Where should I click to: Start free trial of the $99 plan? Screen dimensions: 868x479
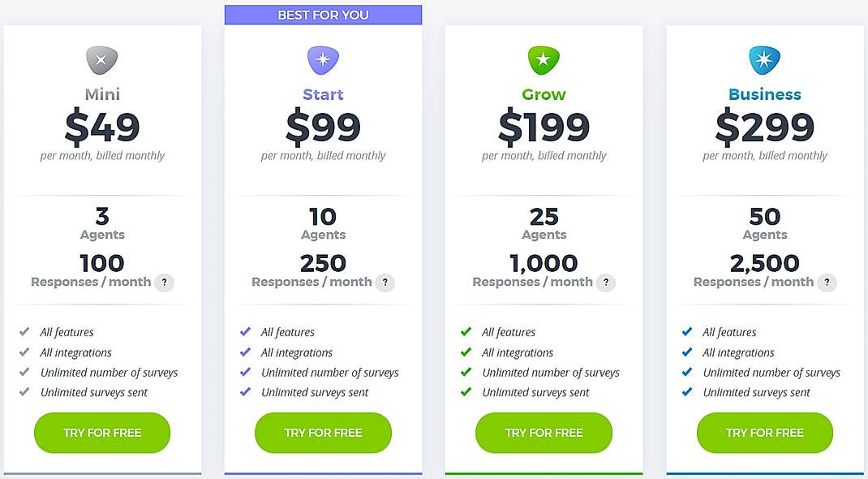pos(323,433)
